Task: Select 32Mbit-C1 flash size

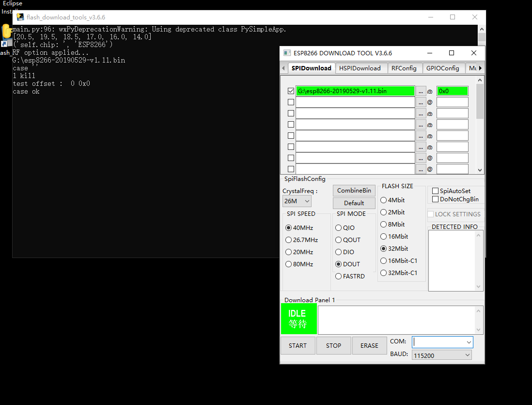Action: [x=384, y=273]
